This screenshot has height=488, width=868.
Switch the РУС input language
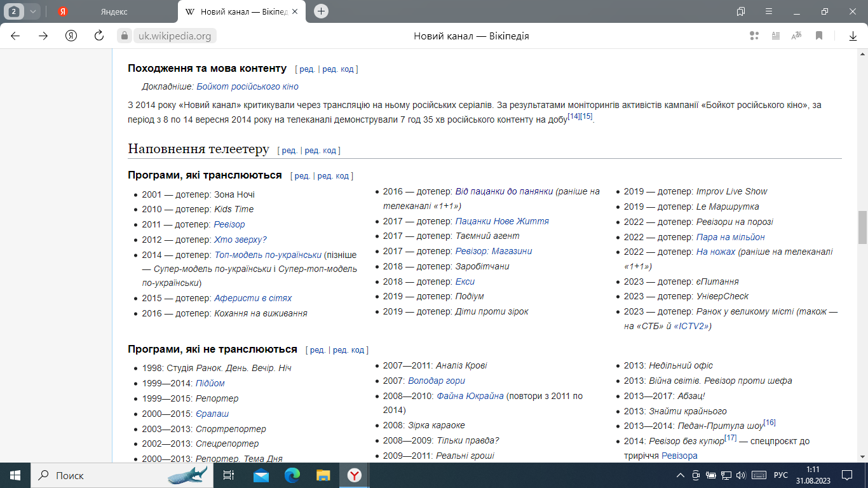pos(780,475)
